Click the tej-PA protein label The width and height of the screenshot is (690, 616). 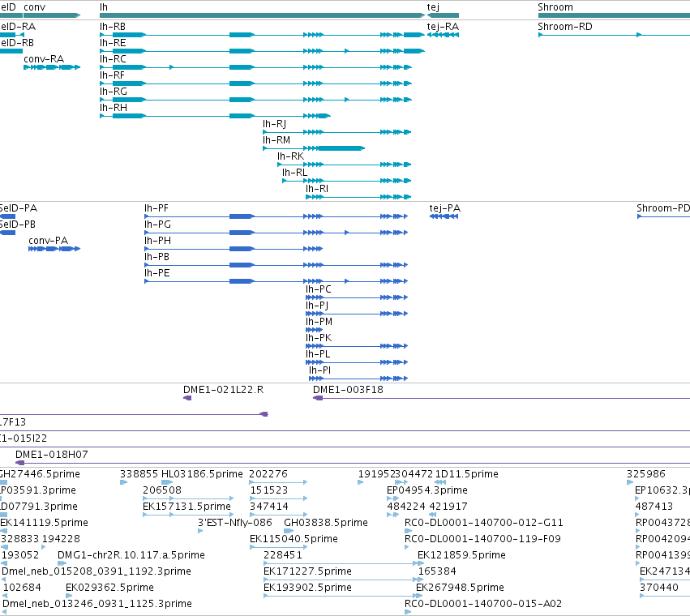[445, 208]
